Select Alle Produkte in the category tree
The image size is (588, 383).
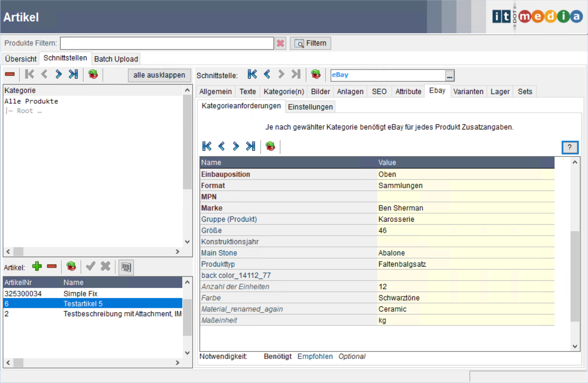point(31,102)
